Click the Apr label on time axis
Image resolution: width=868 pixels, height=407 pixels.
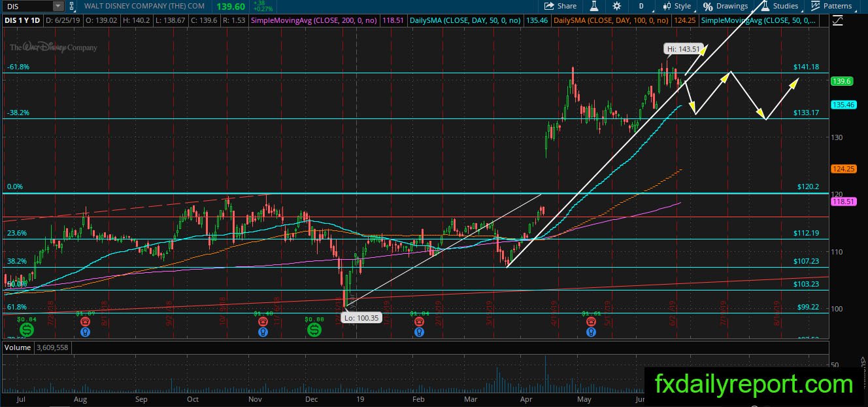pyautogui.click(x=526, y=399)
